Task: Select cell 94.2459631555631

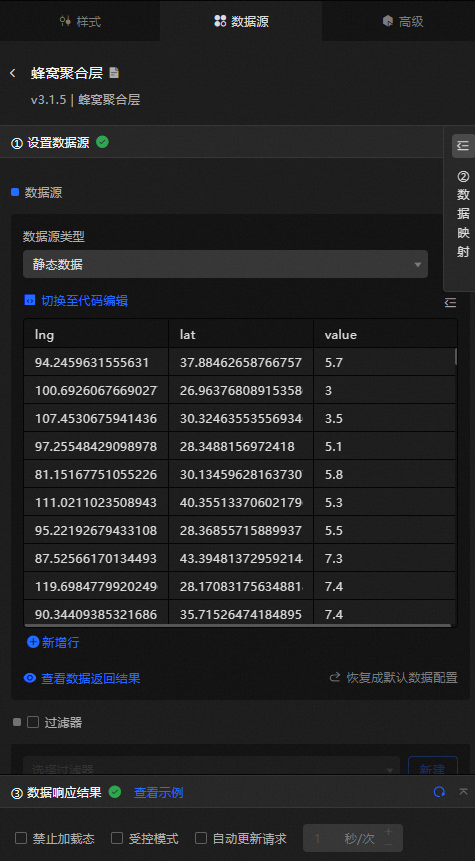Action: point(96,362)
